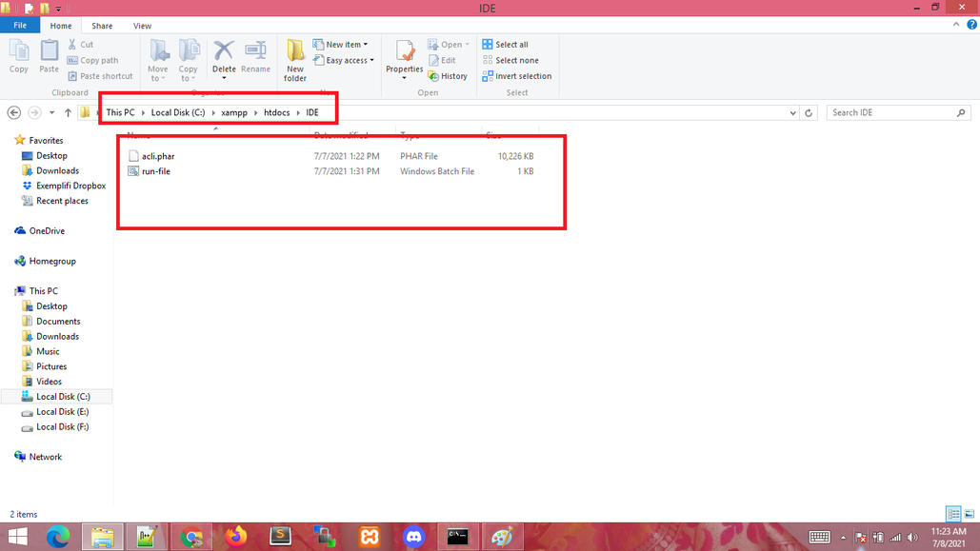The image size is (980, 551).
Task: Open XAMPP control panel from taskbar
Action: click(x=370, y=535)
